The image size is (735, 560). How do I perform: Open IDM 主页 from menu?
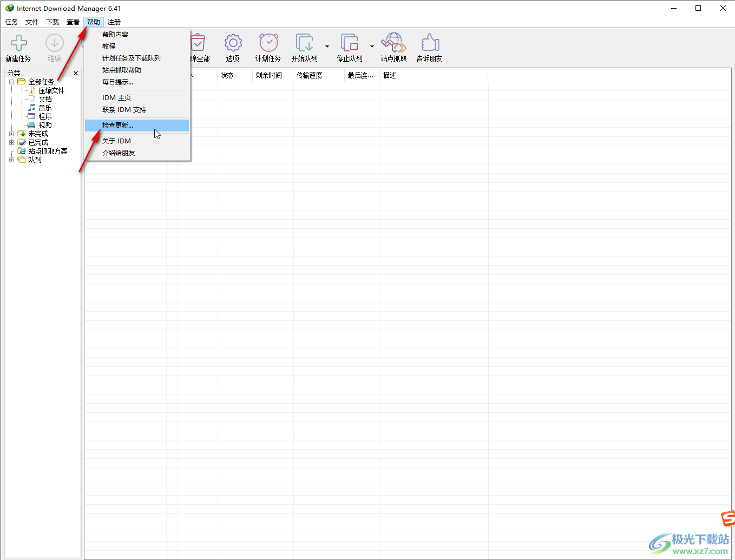[x=137, y=97]
